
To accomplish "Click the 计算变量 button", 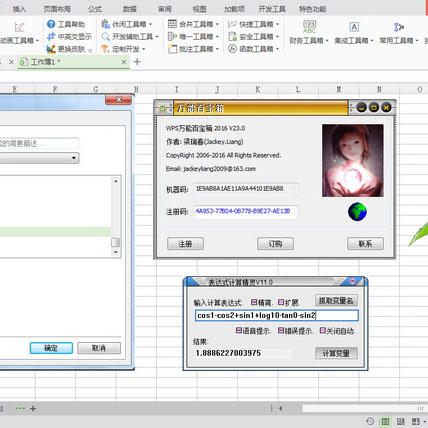I will point(336,353).
